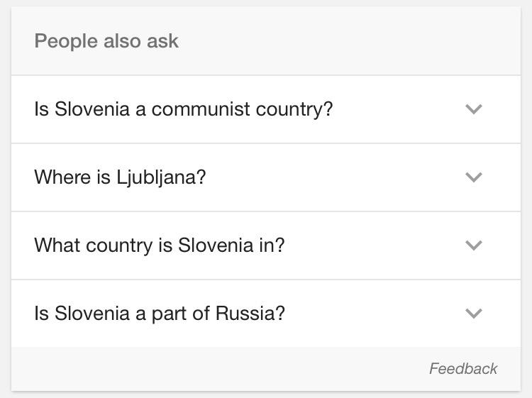Image resolution: width=532 pixels, height=398 pixels.
Task: Click the down arrow icon in the Russia row
Action: [473, 314]
